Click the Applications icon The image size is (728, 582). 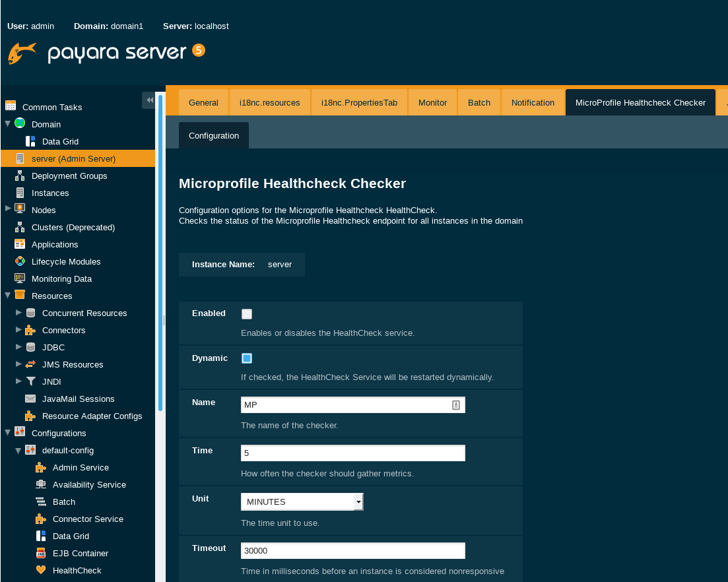click(x=20, y=243)
